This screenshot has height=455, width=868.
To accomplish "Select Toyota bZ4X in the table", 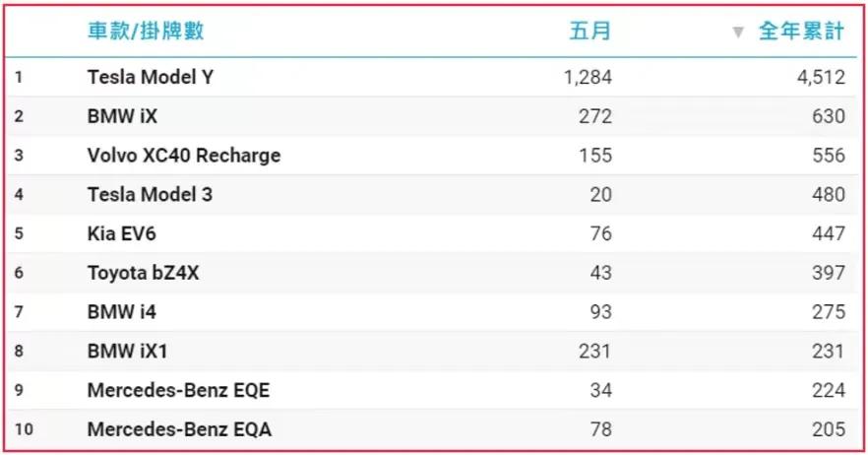I will click(x=143, y=273).
